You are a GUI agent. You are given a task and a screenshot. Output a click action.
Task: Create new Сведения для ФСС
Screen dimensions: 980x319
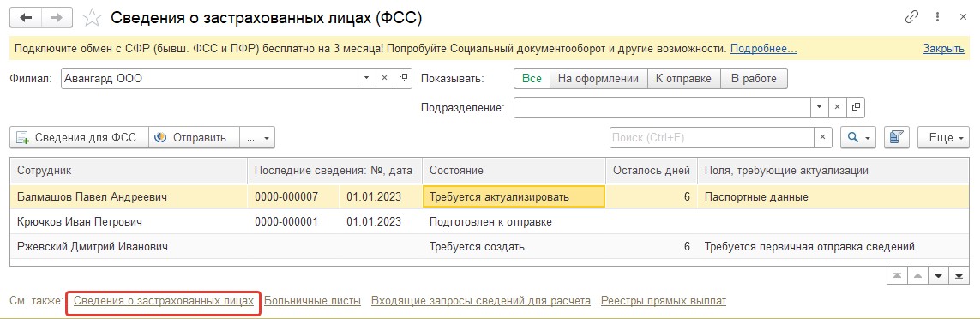coord(80,137)
